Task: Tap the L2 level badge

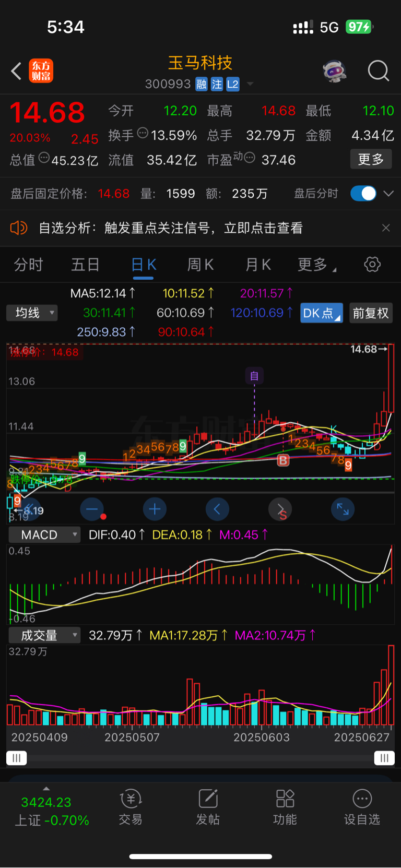Action: click(233, 85)
